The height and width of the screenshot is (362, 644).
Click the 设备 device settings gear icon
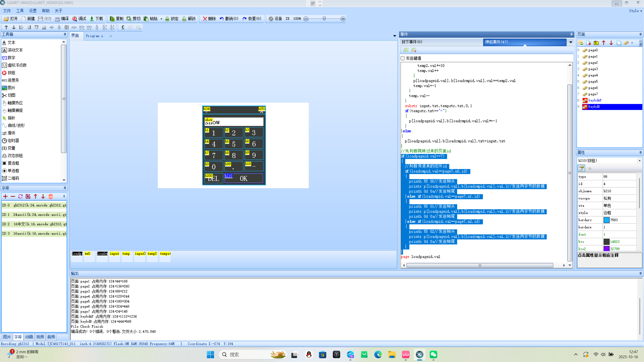pos(271,19)
